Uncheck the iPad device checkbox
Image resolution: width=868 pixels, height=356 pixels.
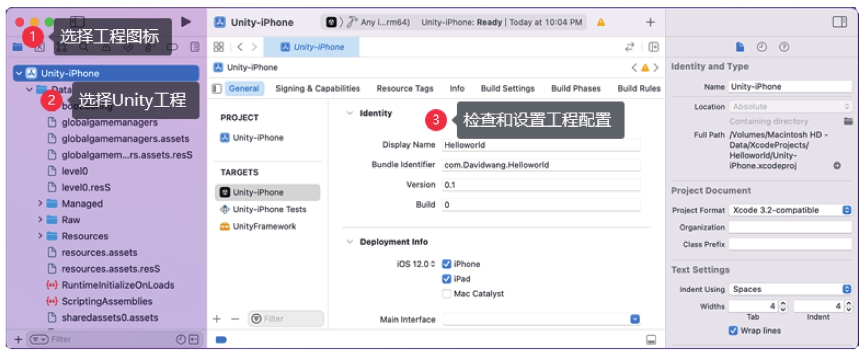point(447,279)
